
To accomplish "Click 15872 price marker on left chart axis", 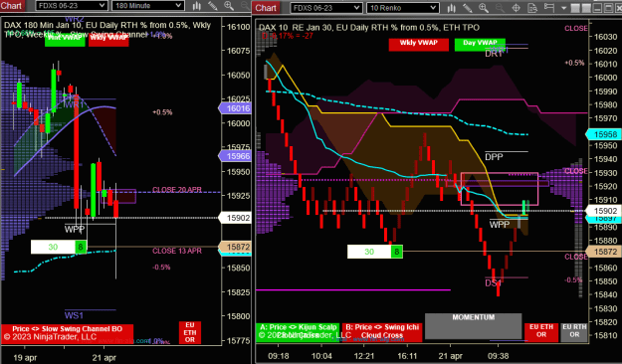I will [x=235, y=247].
